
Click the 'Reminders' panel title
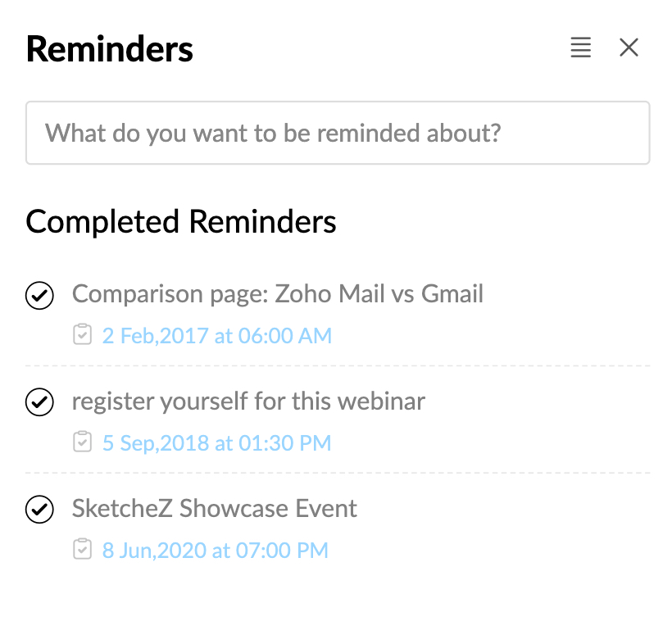click(x=109, y=49)
